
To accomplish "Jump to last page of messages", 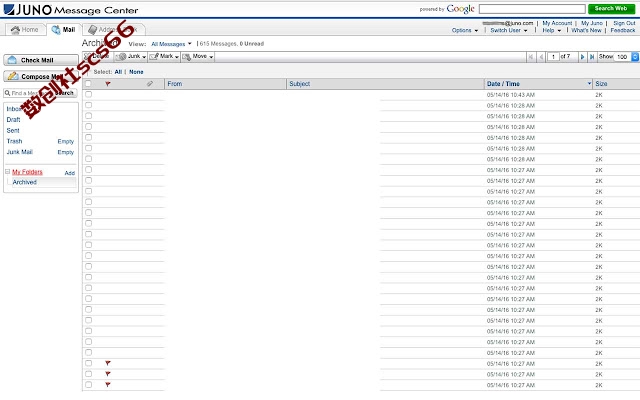I will click(x=591, y=57).
